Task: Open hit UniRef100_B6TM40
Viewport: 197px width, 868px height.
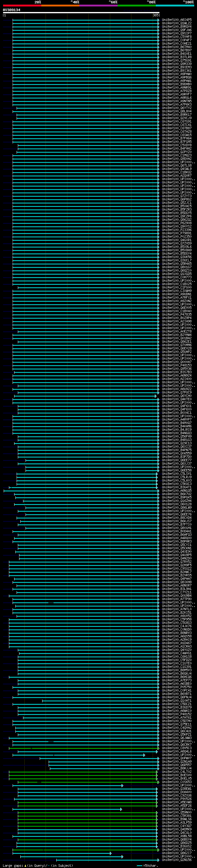Action: (177, 47)
